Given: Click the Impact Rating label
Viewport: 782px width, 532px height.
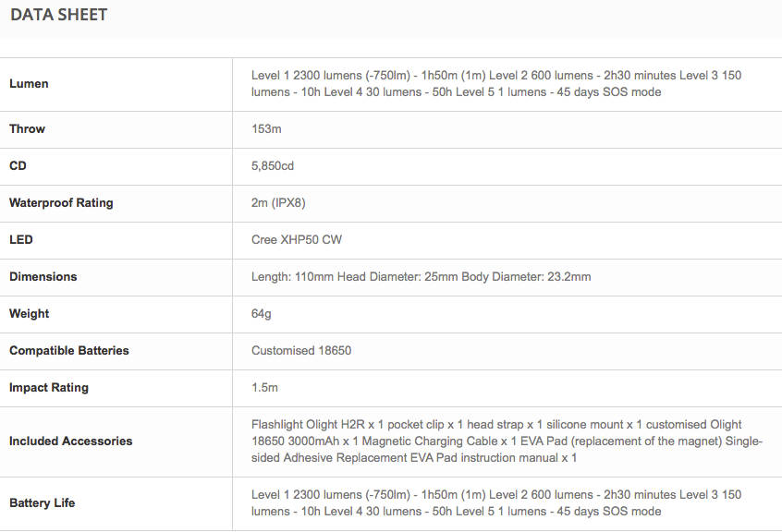Looking at the screenshot, I should pos(49,388).
